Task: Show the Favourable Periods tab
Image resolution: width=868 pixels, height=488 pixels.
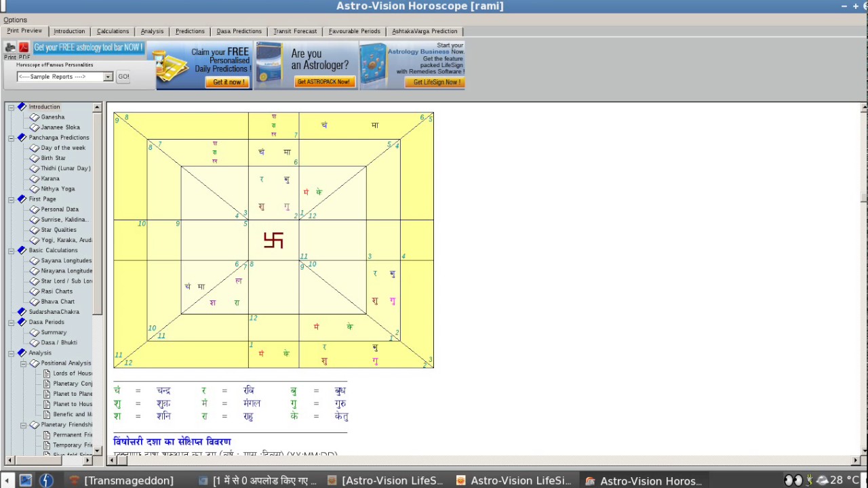Action: [354, 31]
